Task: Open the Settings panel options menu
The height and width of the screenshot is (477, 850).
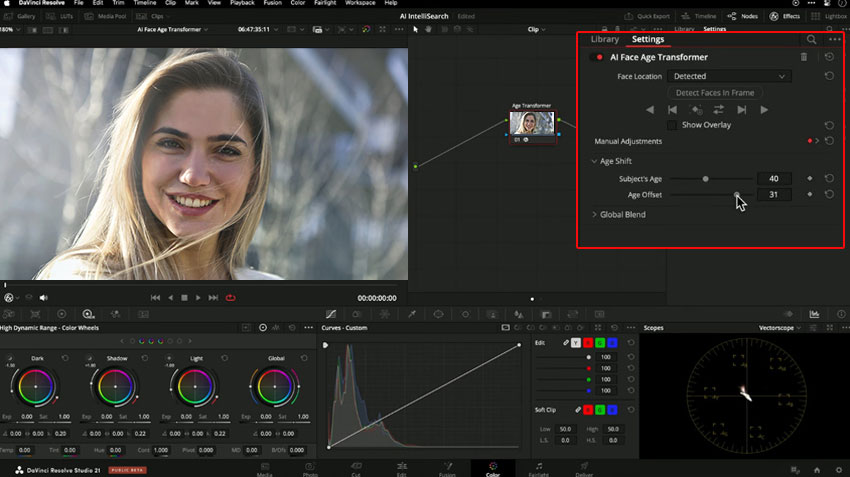Action: coord(834,39)
